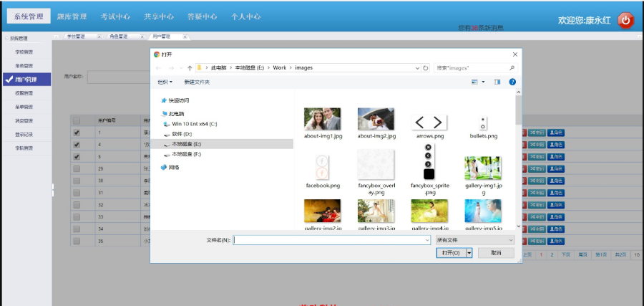Select the 本地磁盘 (F:) drive
This screenshot has width=644, height=306.
coord(182,154)
